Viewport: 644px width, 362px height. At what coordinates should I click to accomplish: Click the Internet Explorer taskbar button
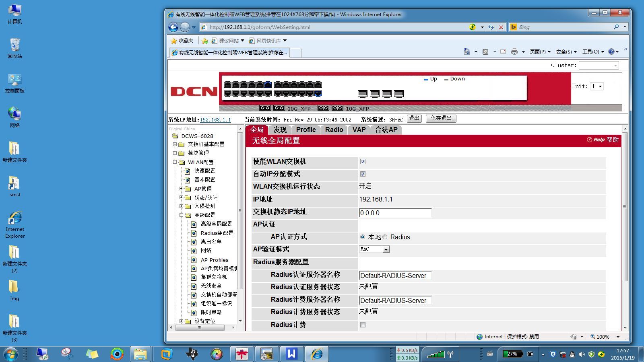[317, 354]
